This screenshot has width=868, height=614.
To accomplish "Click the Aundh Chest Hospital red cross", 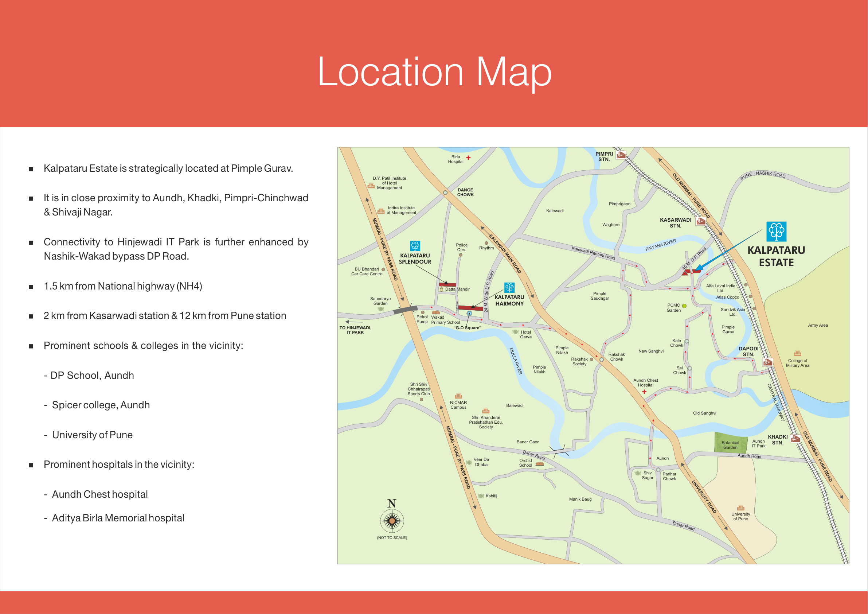I will pyautogui.click(x=644, y=392).
